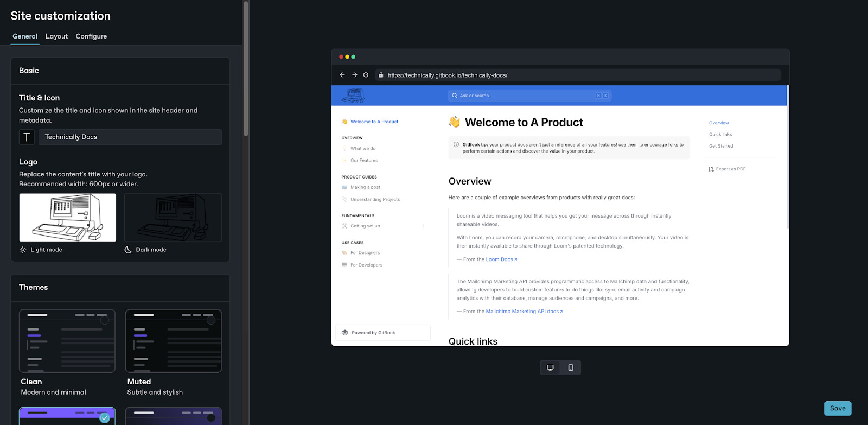Screen dimensions: 868x425
Task: Switch to the Layout tab
Action: coord(56,36)
